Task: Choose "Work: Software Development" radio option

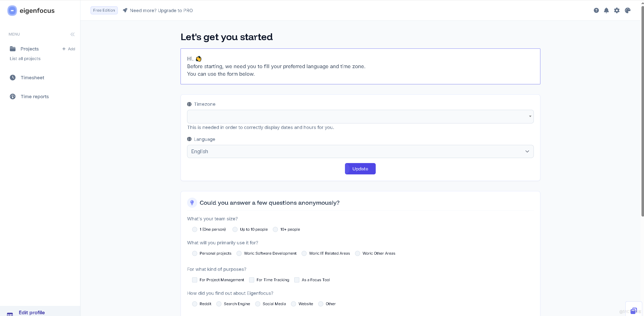Action: [239, 253]
